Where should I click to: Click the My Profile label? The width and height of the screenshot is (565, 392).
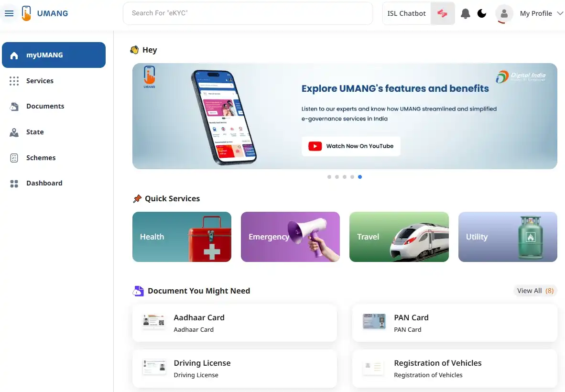point(536,13)
